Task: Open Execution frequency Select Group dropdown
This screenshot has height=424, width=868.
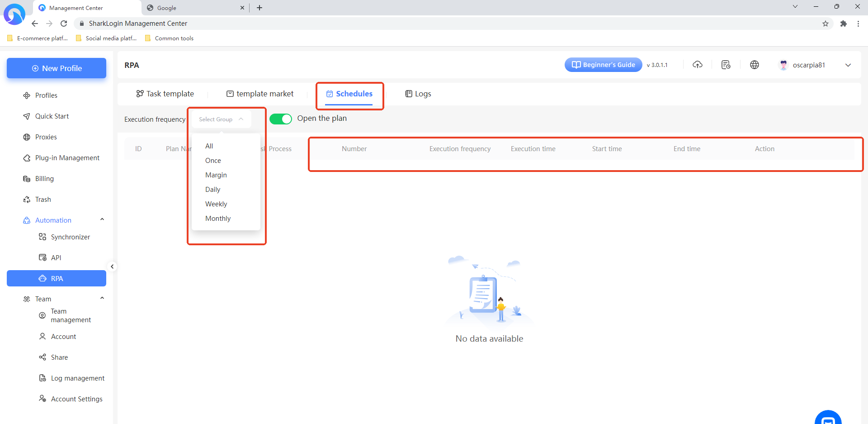Action: [221, 119]
